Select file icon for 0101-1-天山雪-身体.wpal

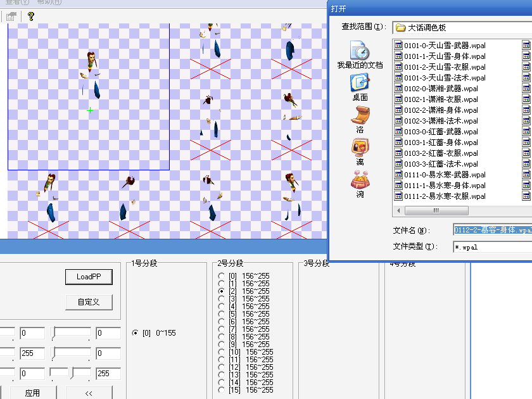pyautogui.click(x=398, y=56)
